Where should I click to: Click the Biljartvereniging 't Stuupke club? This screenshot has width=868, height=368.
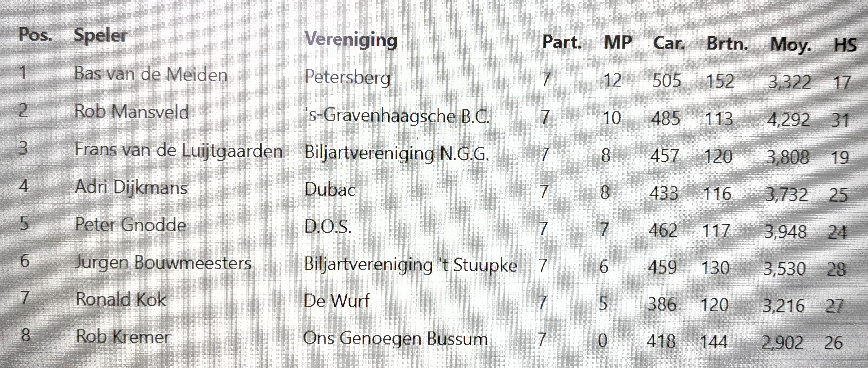click(410, 265)
